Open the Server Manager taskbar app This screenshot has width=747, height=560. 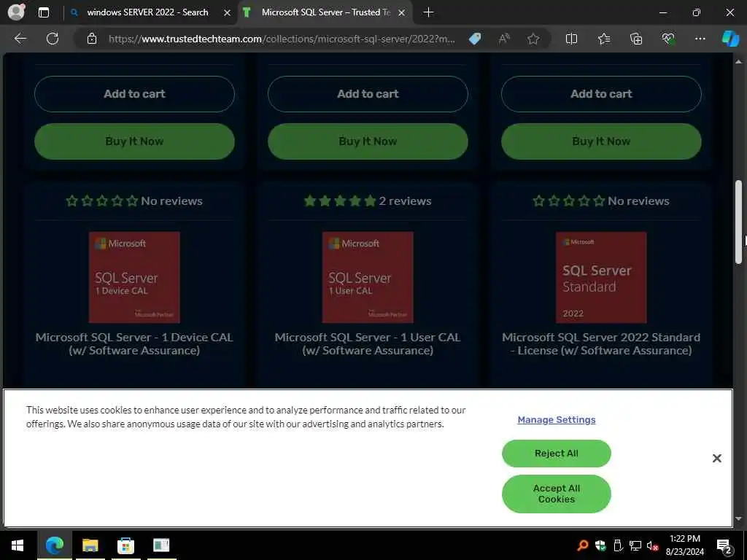(161, 545)
